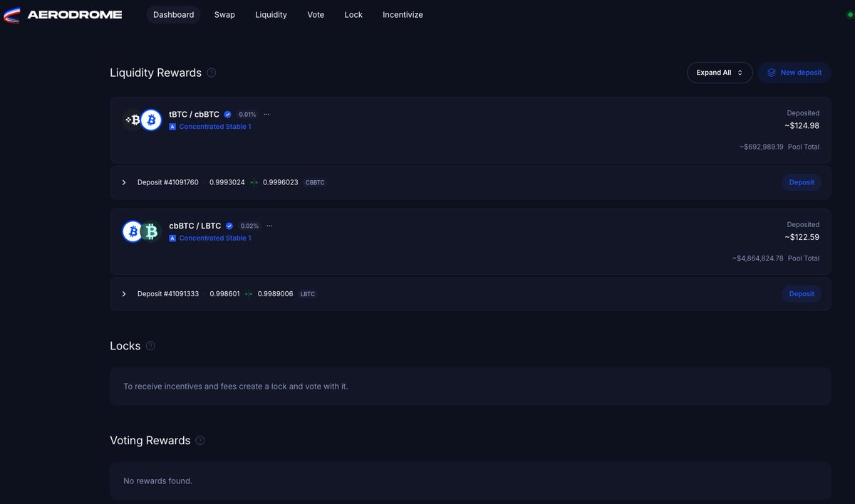This screenshot has height=504, width=855.
Task: Click the layers icon in New deposit
Action: (772, 73)
